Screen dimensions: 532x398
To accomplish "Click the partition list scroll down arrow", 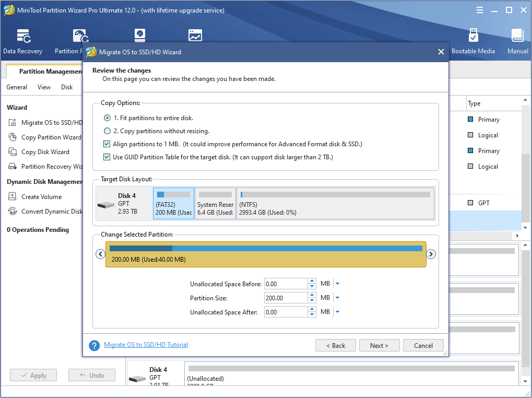I will 526,228.
